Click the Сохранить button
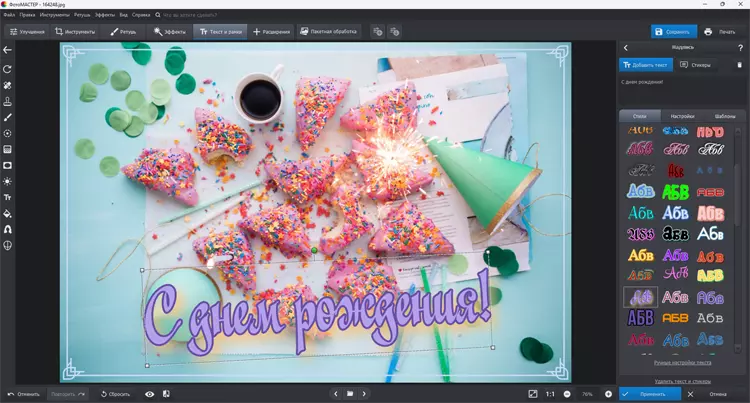This screenshot has height=403, width=750. (x=673, y=32)
